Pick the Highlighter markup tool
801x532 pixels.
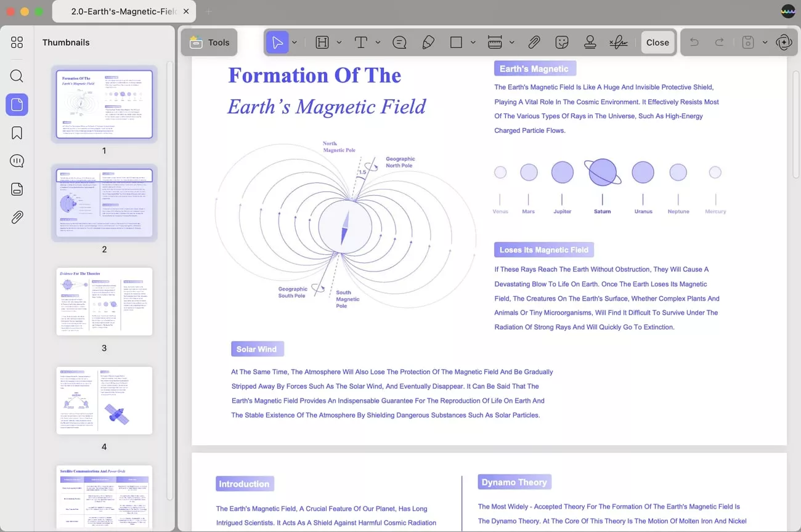point(428,42)
